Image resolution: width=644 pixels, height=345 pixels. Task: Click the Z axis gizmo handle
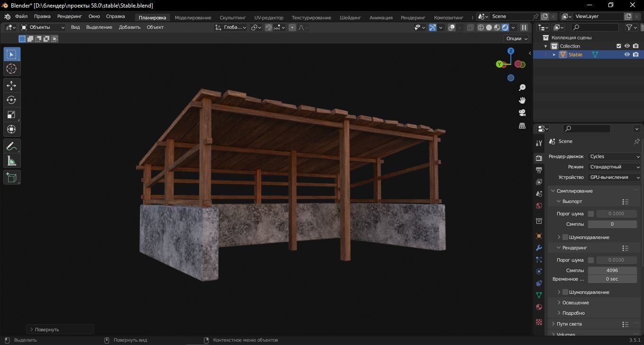(511, 51)
